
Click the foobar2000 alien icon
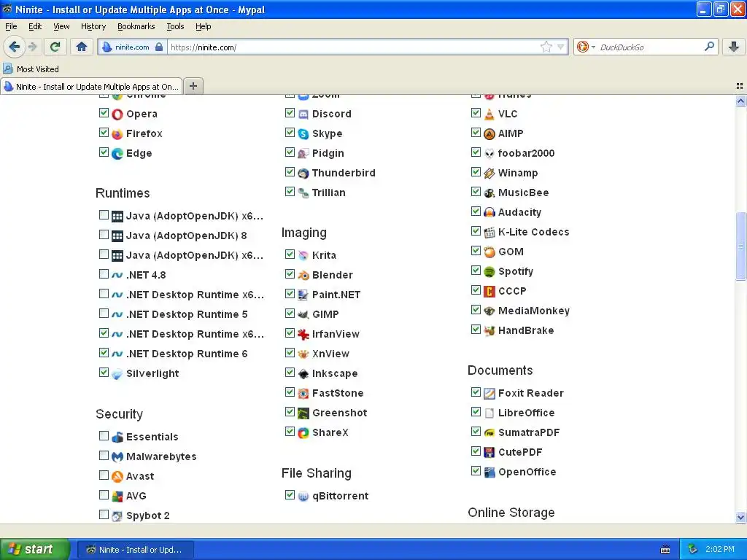coord(489,153)
